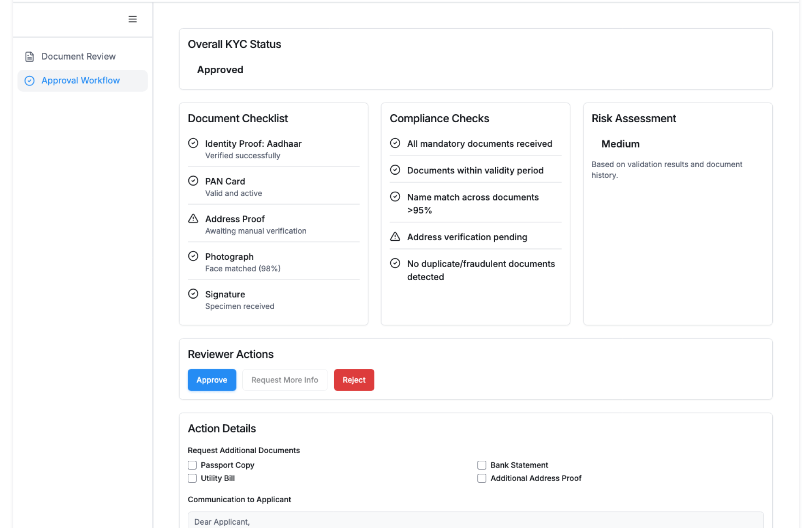The width and height of the screenshot is (812, 528).
Task: Click the Photograph verified check icon
Action: click(193, 256)
